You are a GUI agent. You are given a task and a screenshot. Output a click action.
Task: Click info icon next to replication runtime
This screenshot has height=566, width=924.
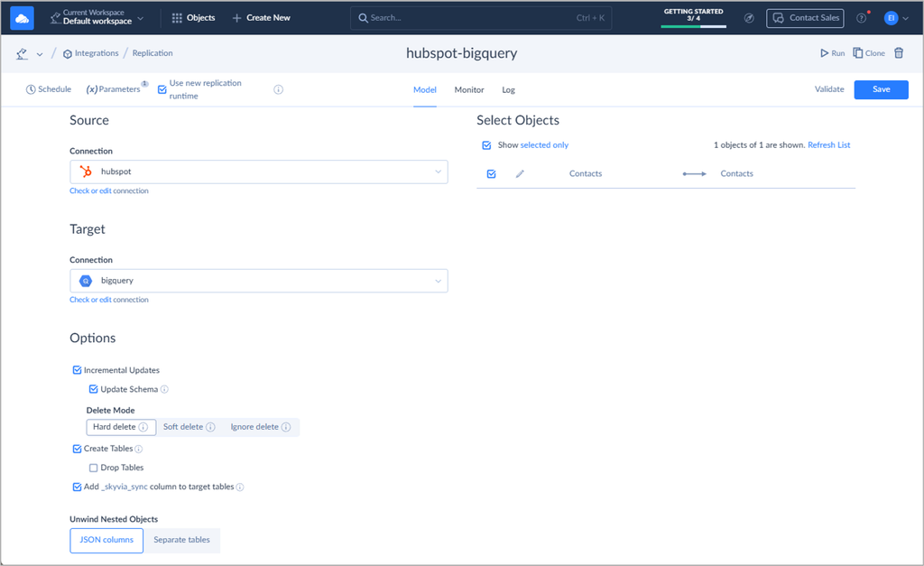[x=278, y=89]
